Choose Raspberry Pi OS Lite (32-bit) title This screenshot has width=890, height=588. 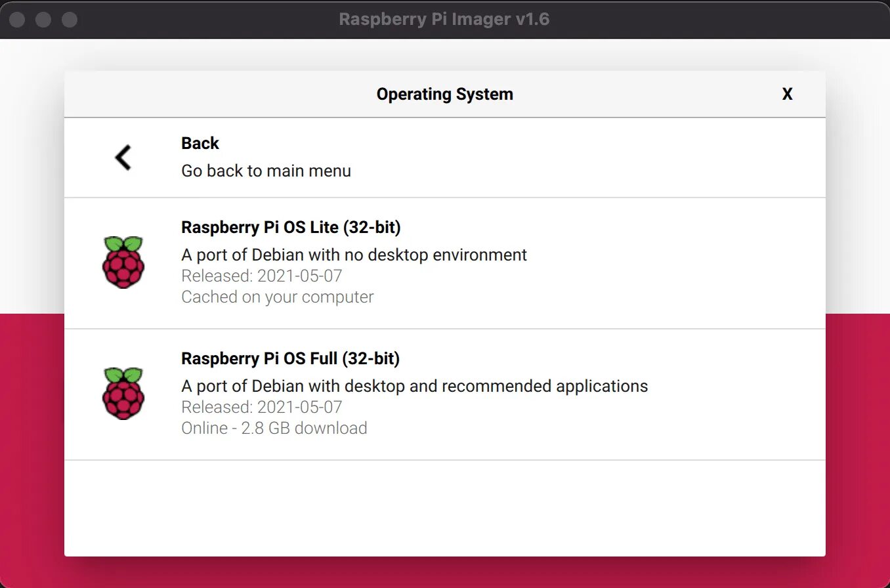[x=291, y=227]
